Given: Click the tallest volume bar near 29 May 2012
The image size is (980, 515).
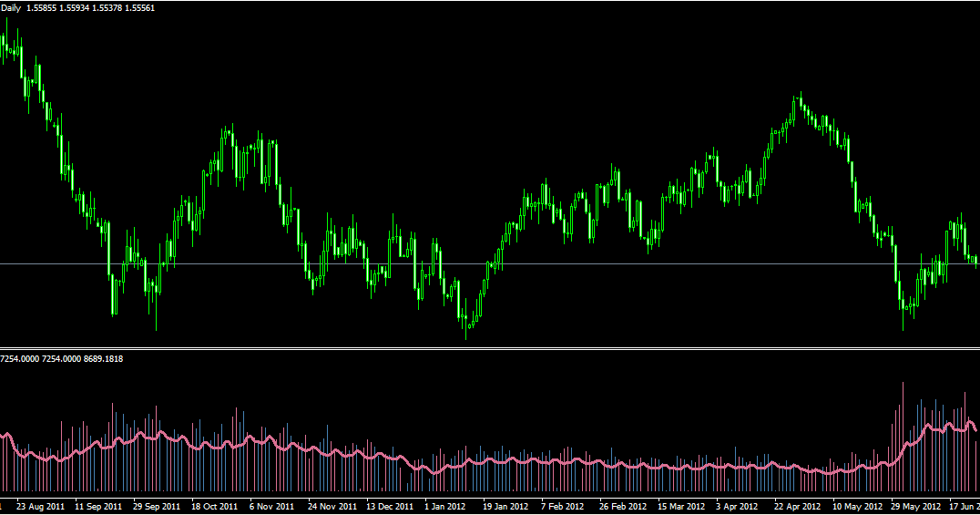Looking at the screenshot, I should coord(903,437).
